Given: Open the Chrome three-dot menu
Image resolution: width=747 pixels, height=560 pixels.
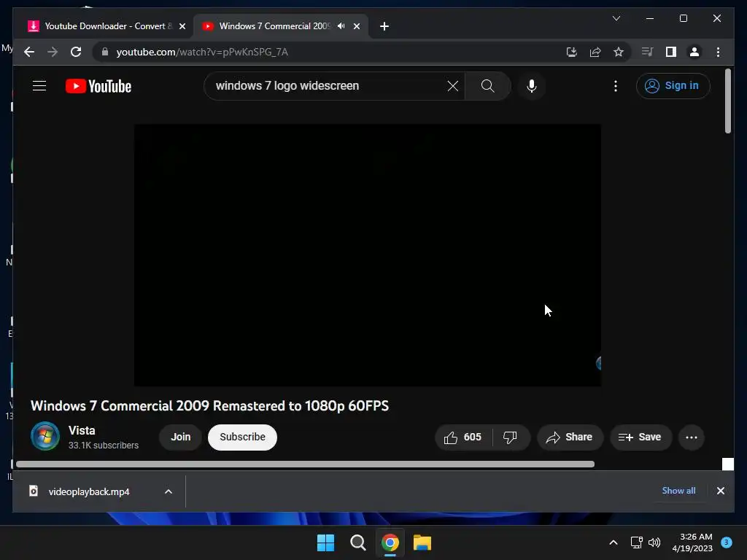Looking at the screenshot, I should 718,52.
